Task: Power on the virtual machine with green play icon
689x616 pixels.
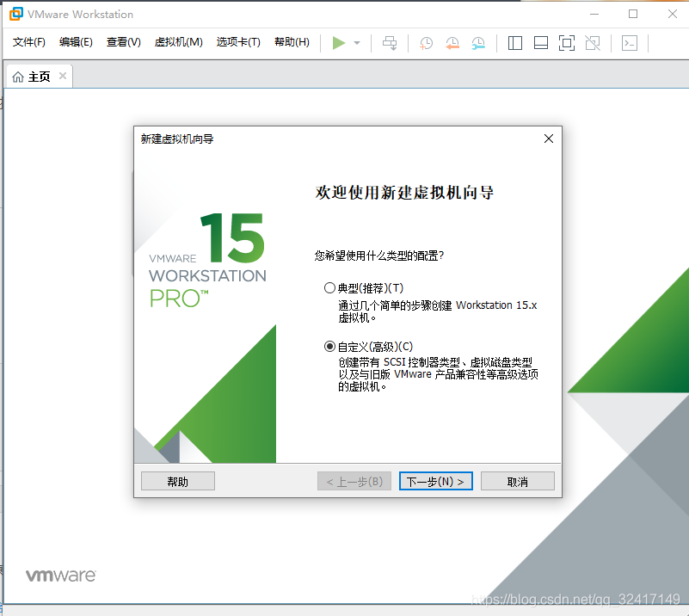Action: pyautogui.click(x=338, y=43)
